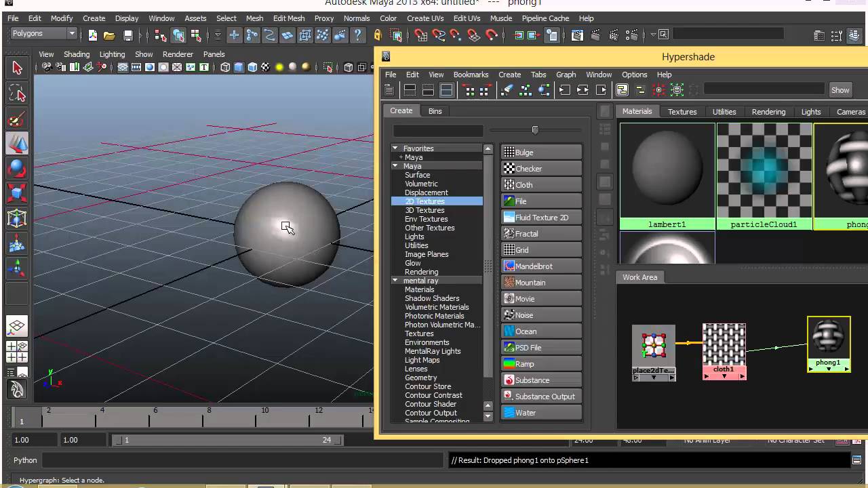Click the time range slider bar

coord(226,440)
